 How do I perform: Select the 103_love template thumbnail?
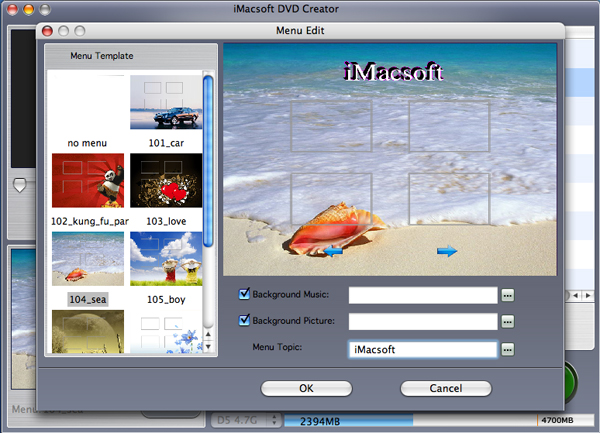(x=166, y=180)
